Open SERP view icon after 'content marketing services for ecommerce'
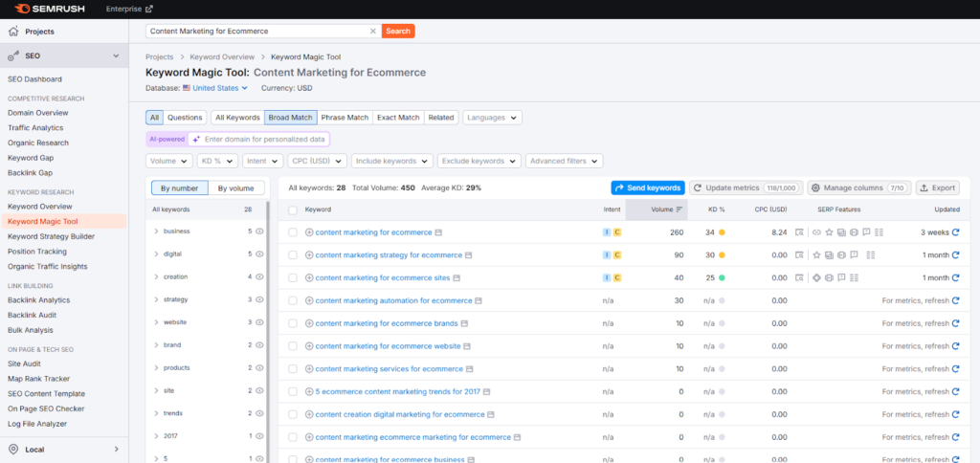980x463 pixels. tap(469, 369)
